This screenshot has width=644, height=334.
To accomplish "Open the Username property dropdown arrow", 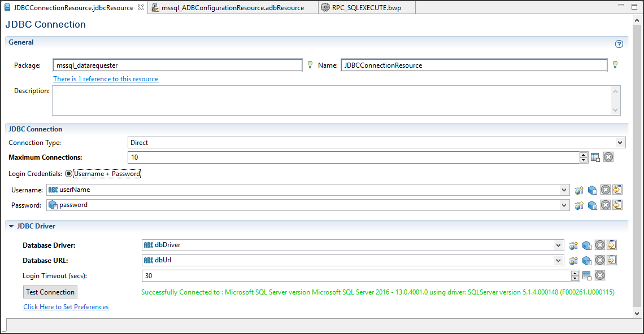I will 564,190.
